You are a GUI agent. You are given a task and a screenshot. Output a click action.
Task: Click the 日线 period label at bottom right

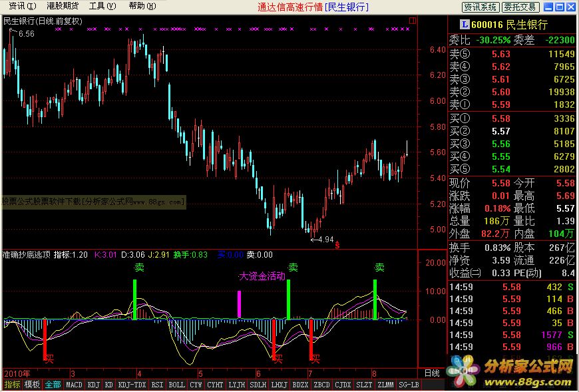[x=432, y=373]
